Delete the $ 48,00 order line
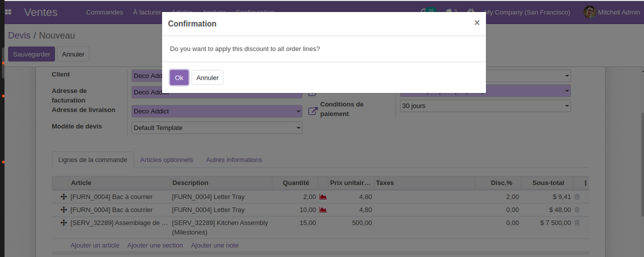644x257 pixels. (577, 210)
